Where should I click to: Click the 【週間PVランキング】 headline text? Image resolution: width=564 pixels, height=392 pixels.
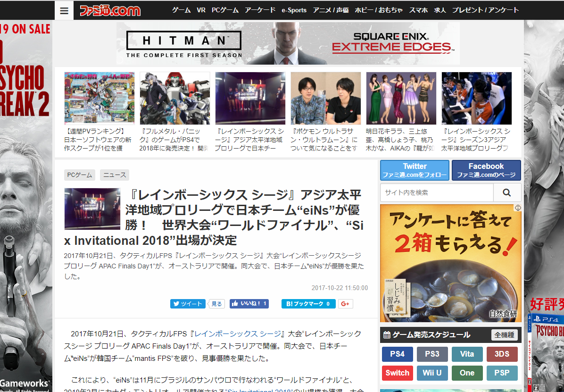click(x=98, y=140)
